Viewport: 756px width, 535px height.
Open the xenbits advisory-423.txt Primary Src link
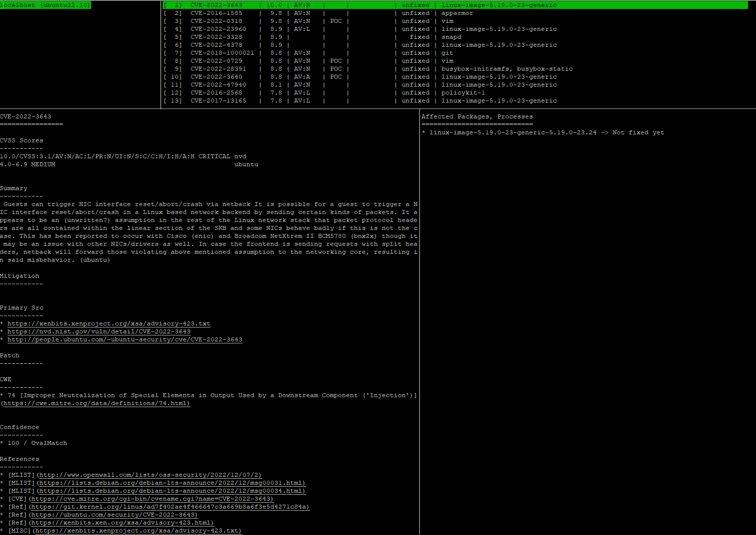(109, 323)
